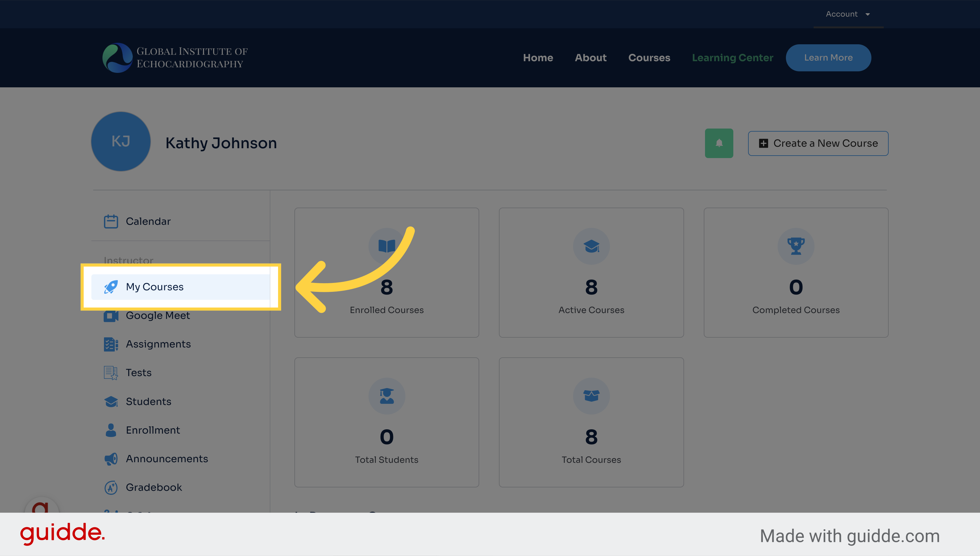This screenshot has width=980, height=556.
Task: Select the Active Courses stats card
Action: point(591,272)
